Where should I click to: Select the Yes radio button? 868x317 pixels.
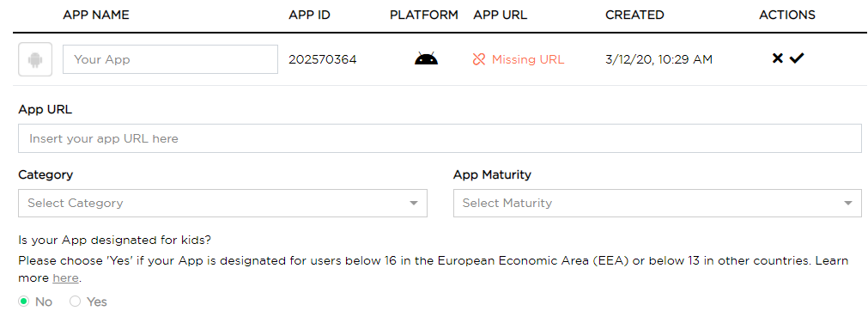(x=75, y=302)
